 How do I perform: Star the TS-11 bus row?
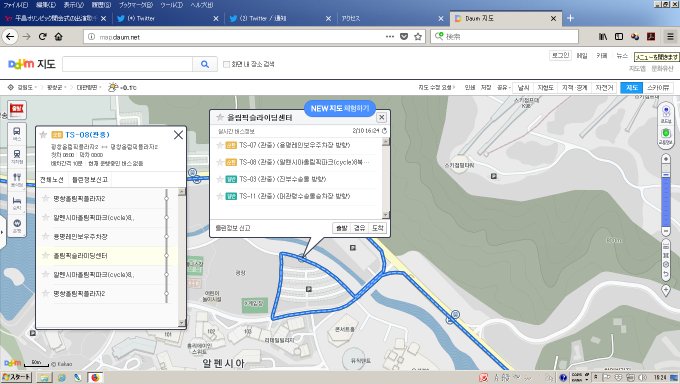click(x=220, y=196)
